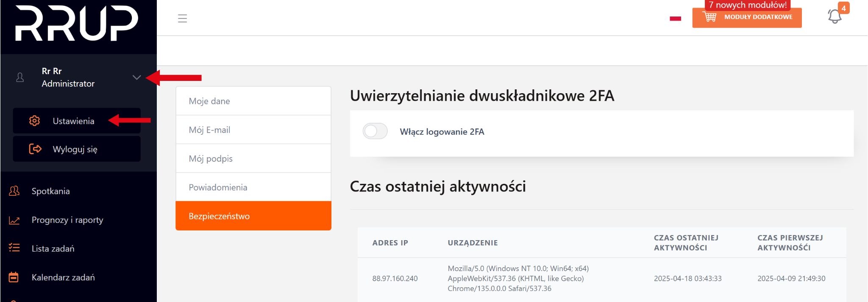
Task: Click the Spotkania people icon
Action: [14, 191]
